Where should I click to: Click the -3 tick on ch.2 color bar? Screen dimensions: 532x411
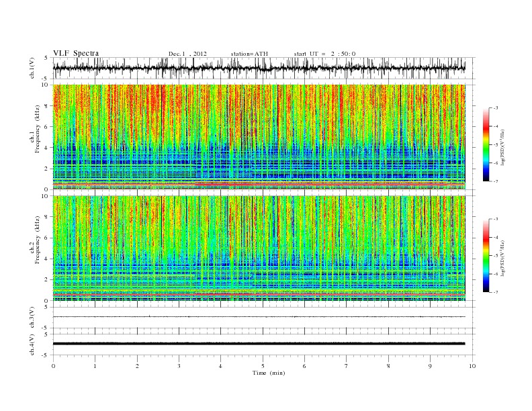coord(495,219)
